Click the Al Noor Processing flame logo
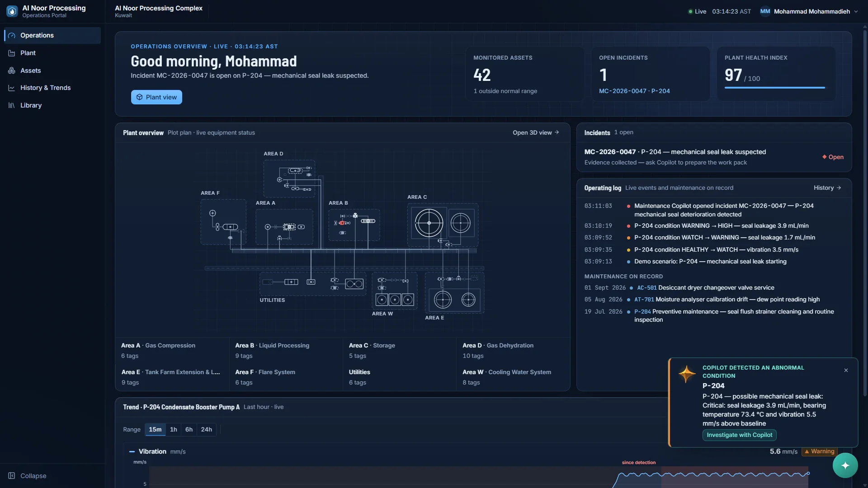Image resolution: width=868 pixels, height=488 pixels. pyautogui.click(x=12, y=11)
